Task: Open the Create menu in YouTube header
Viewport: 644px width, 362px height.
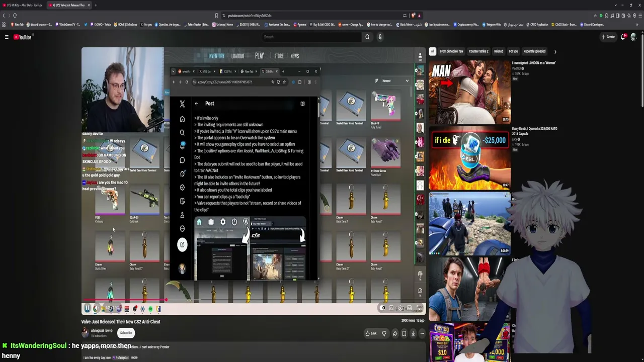Action: click(608, 37)
